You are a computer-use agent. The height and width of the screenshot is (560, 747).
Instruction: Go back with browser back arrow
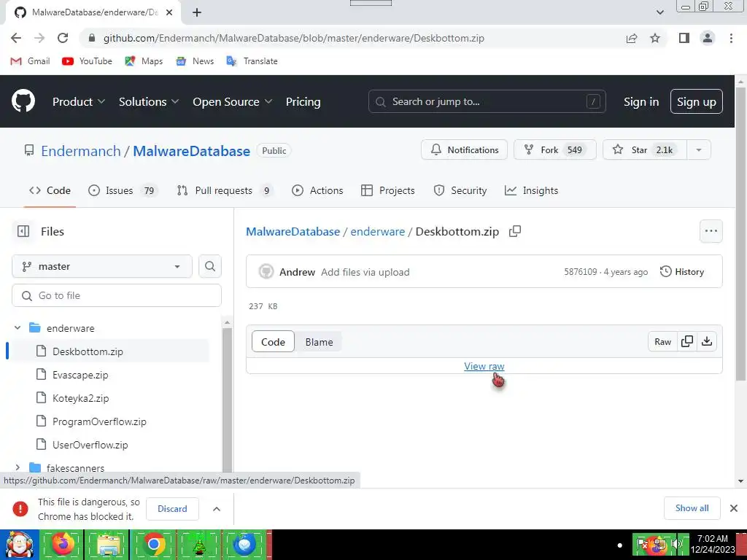(16, 38)
